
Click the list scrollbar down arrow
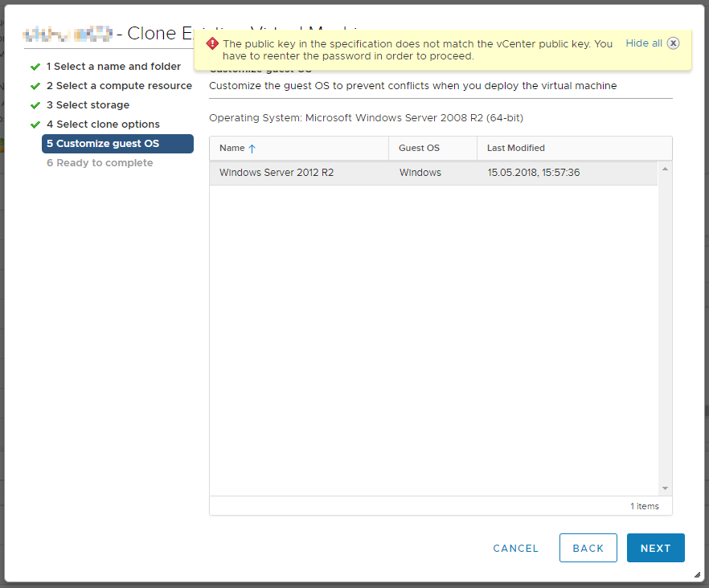(x=665, y=488)
